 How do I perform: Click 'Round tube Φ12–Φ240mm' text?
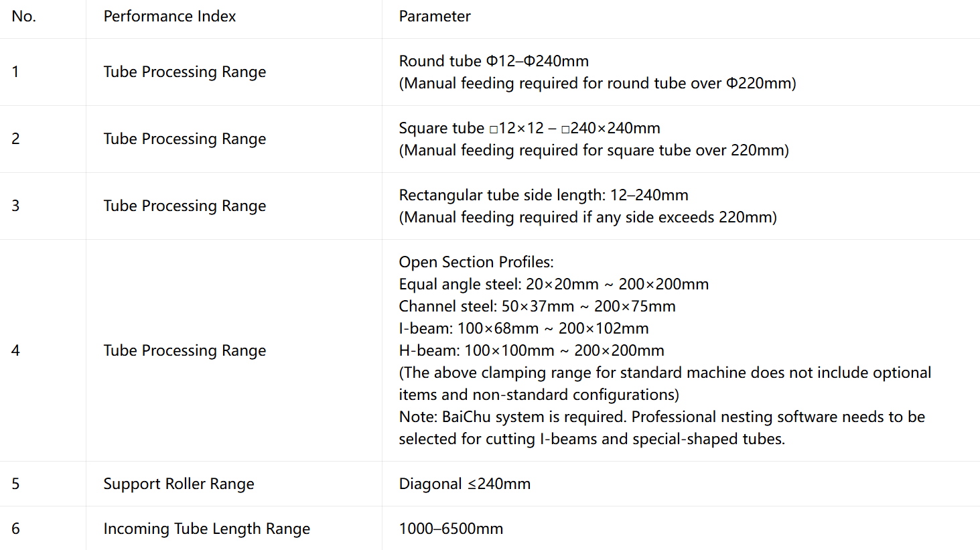pyautogui.click(x=494, y=61)
